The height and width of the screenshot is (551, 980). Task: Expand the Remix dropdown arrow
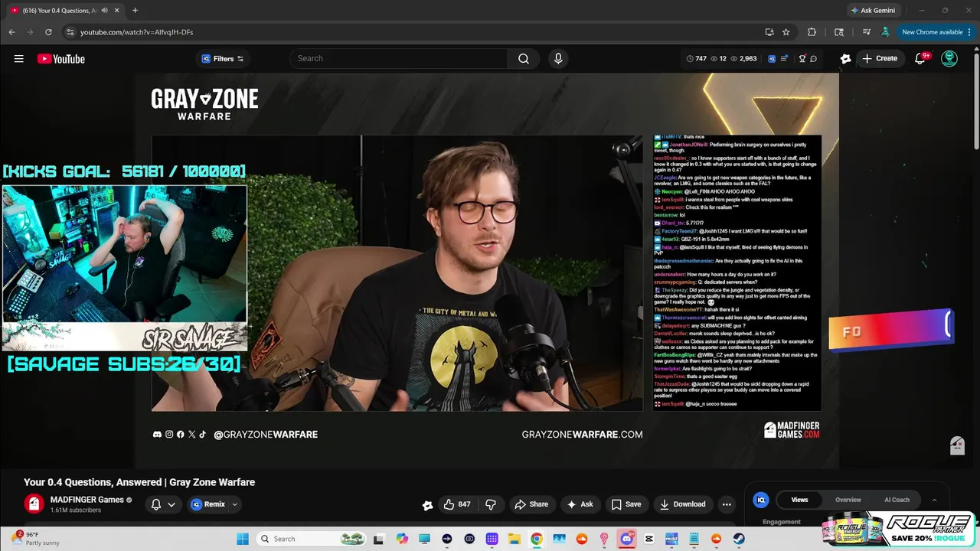tap(235, 504)
